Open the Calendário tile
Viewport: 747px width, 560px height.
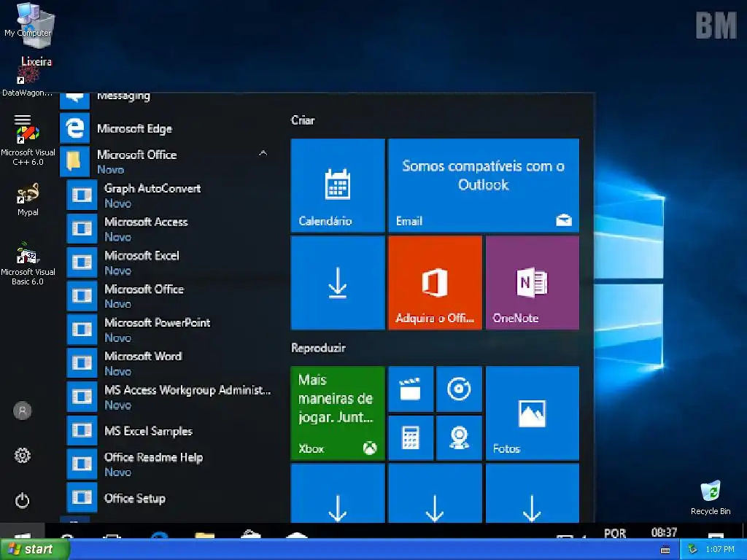337,185
